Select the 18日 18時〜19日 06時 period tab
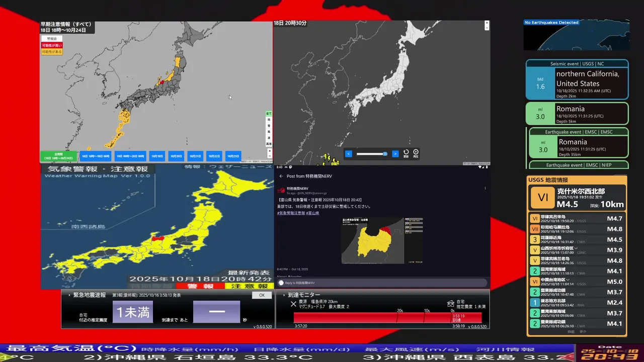 pyautogui.click(x=96, y=156)
